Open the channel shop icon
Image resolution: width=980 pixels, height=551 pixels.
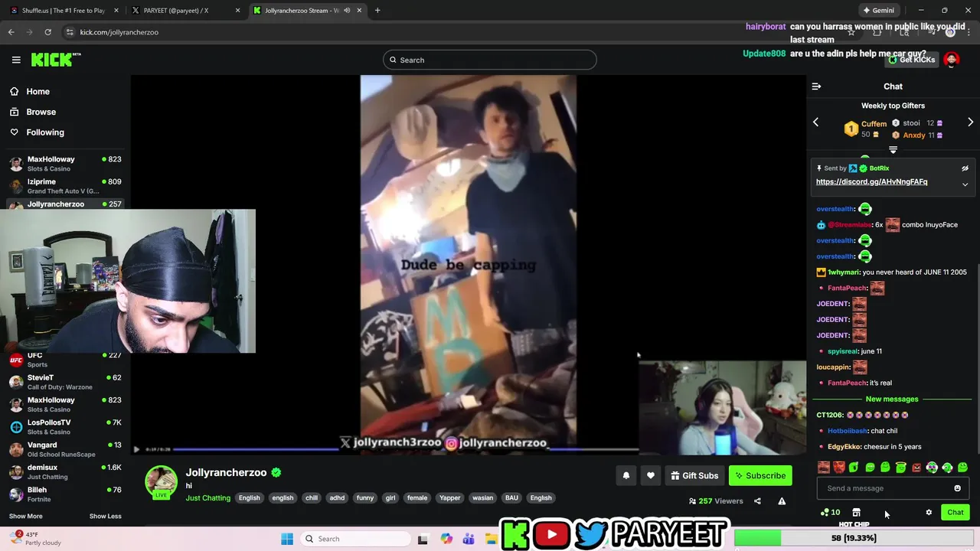(856, 512)
